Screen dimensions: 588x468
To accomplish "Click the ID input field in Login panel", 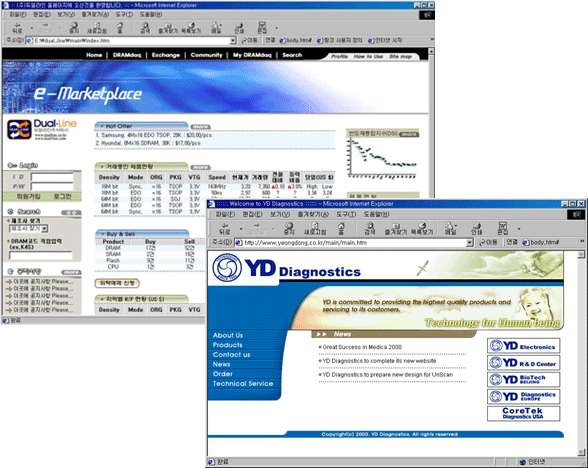I will (x=52, y=177).
